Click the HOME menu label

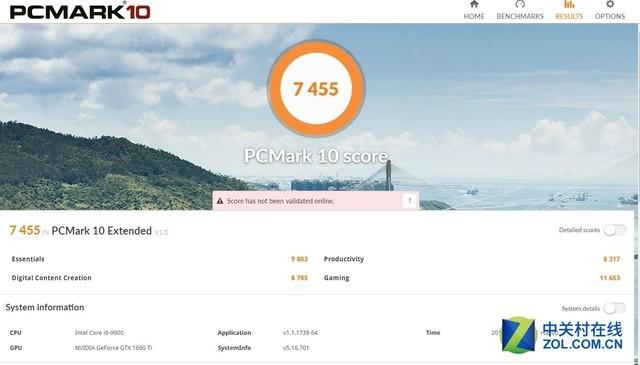point(474,16)
